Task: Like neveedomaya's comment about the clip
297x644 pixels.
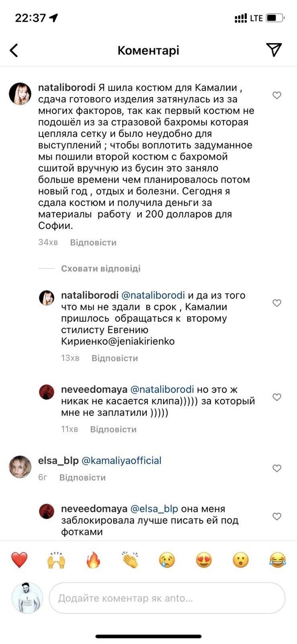Action: pos(277,397)
